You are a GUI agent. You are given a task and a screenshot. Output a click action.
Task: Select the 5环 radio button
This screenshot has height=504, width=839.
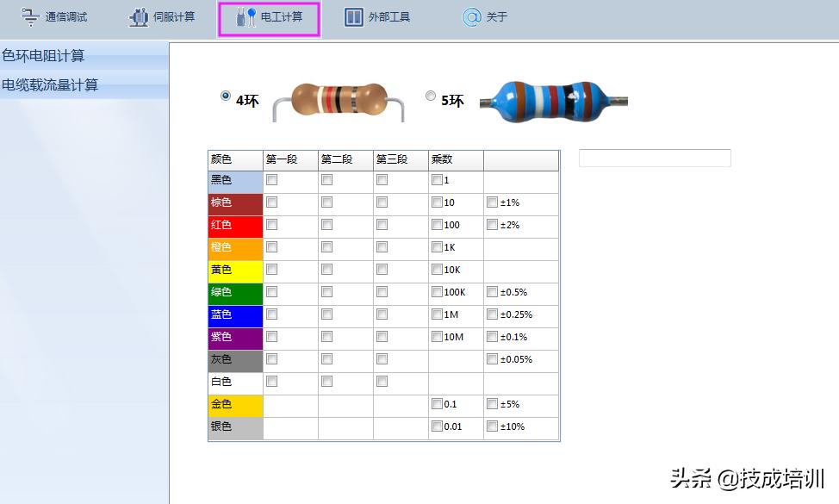pyautogui.click(x=430, y=96)
